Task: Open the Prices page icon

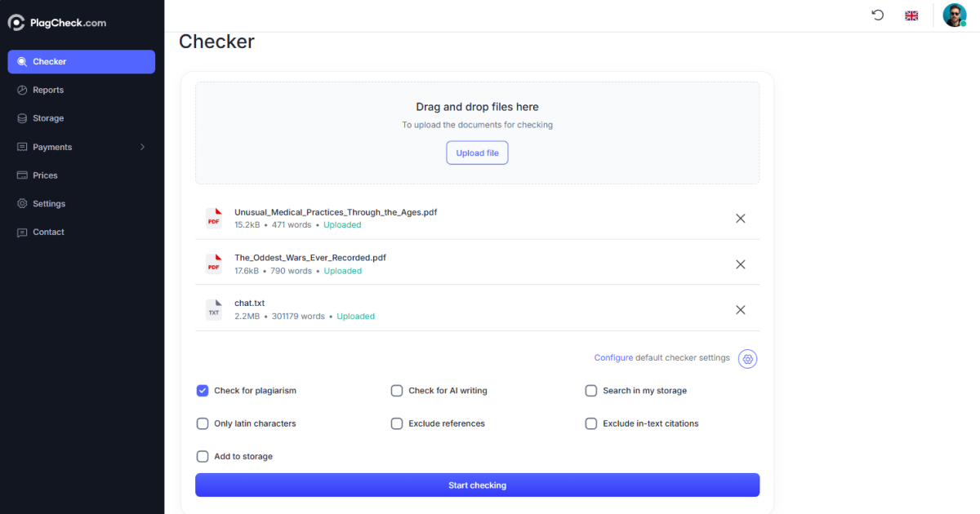Action: [x=23, y=175]
